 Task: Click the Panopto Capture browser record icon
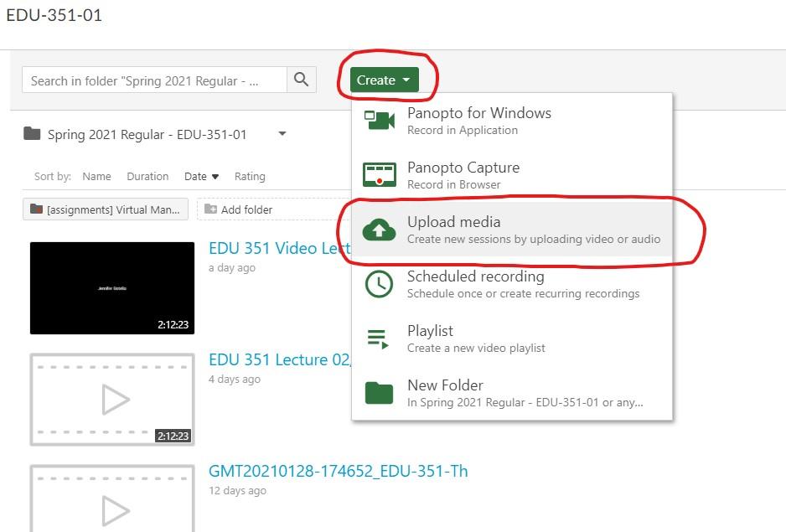pos(379,174)
